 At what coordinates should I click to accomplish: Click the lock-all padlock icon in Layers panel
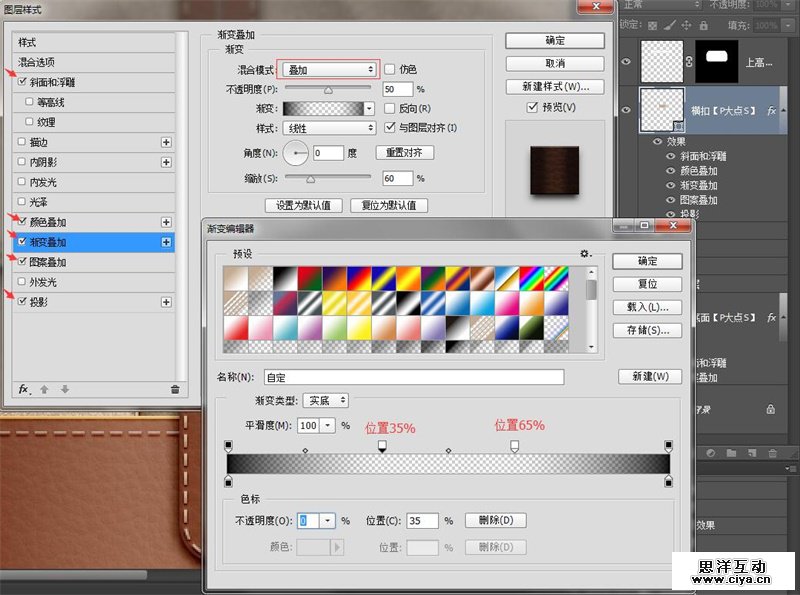(703, 27)
